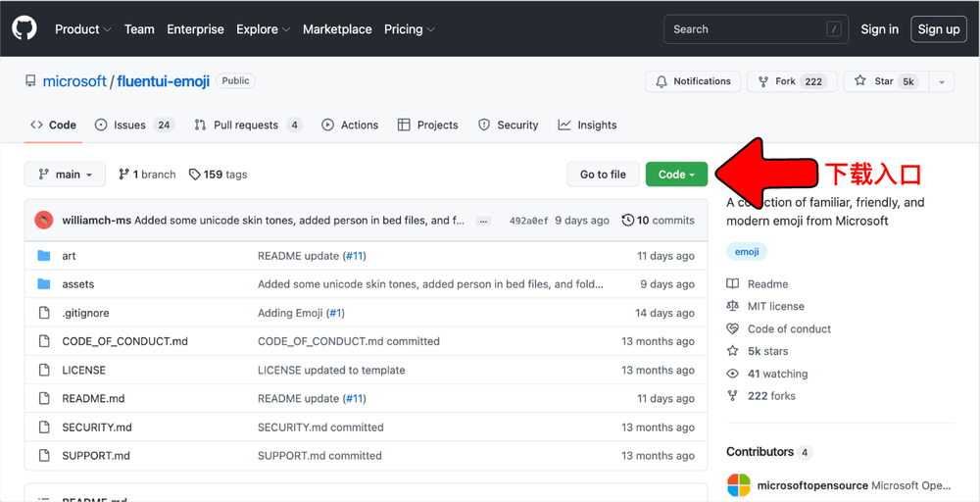View the 222 forks sidebar link

coord(761,396)
